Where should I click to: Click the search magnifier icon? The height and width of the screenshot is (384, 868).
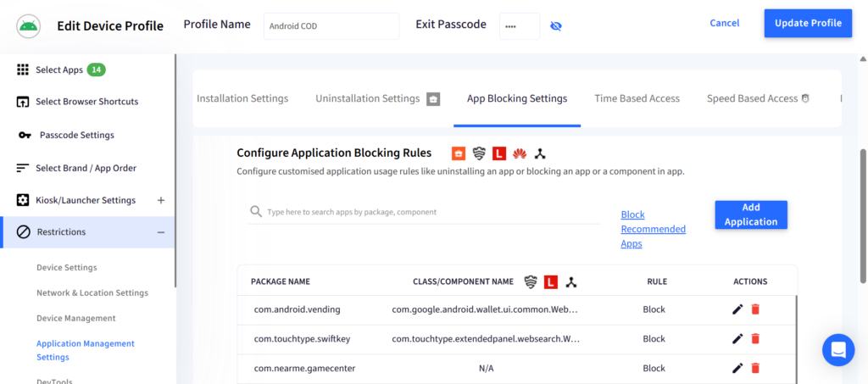(x=255, y=211)
